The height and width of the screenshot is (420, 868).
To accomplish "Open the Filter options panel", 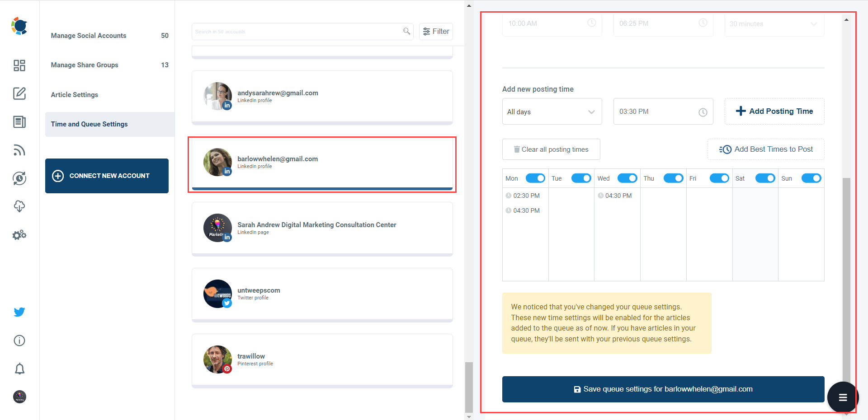I will (435, 31).
